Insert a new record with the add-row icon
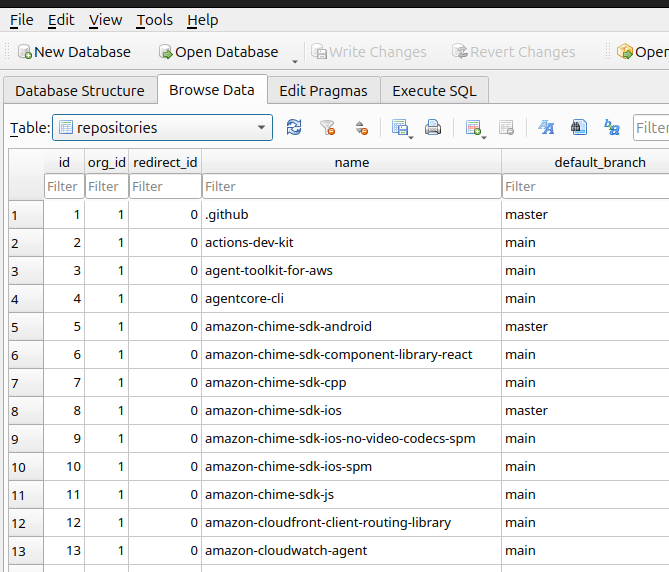Image resolution: width=669 pixels, height=572 pixels. point(474,127)
